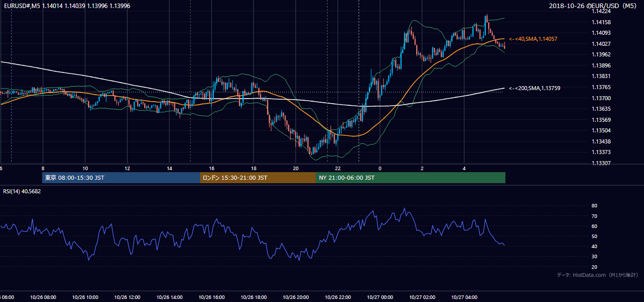Click RSI axis level 40
The height and width of the screenshot is (302, 644).
[594, 246]
